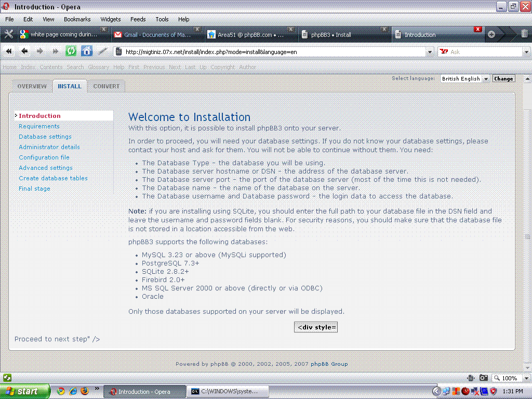Launch Firefox from quick launch
The height and width of the screenshot is (399, 532).
[85, 391]
